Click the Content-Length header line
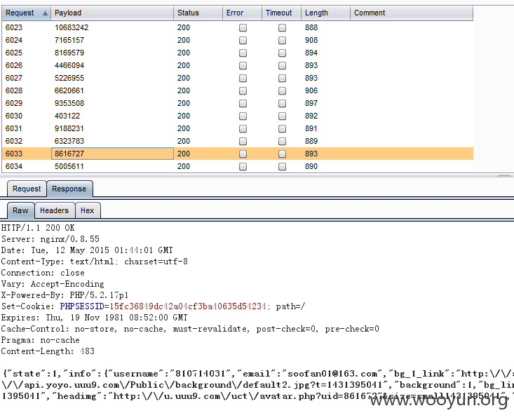Screen dimensions: 514x420 [x=48, y=351]
